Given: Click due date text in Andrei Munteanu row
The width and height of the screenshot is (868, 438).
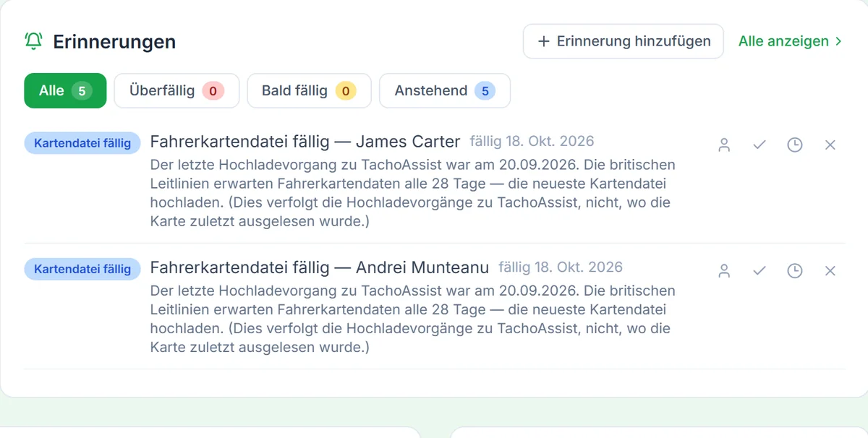Looking at the screenshot, I should tap(561, 267).
